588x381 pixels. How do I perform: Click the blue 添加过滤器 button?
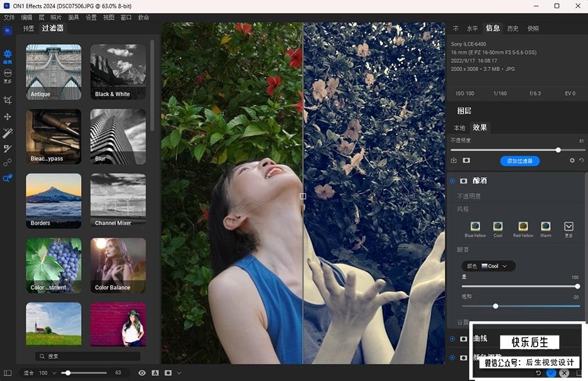pyautogui.click(x=520, y=161)
